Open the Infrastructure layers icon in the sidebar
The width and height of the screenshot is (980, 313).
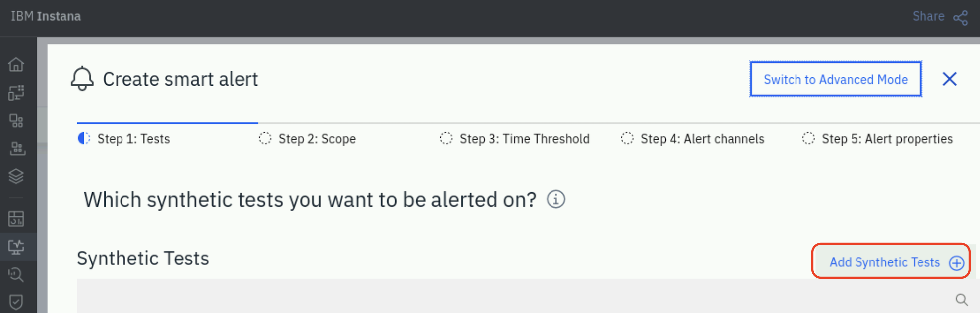coord(16,176)
